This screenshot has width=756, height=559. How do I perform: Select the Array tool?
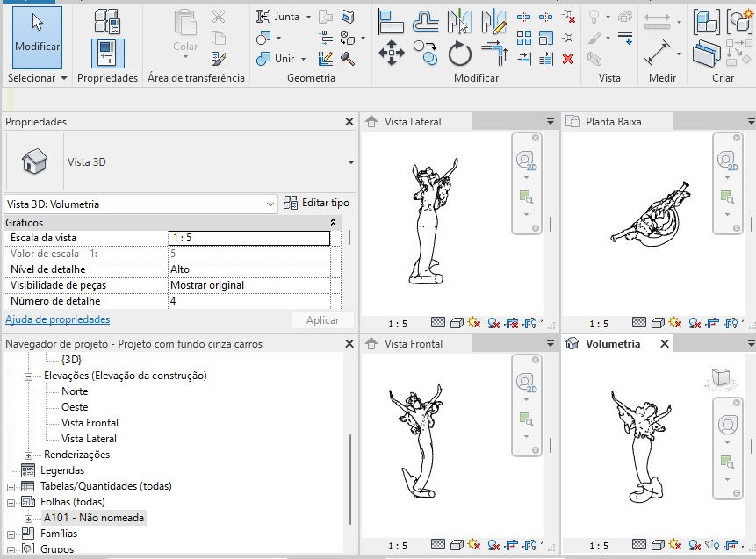pos(523,38)
